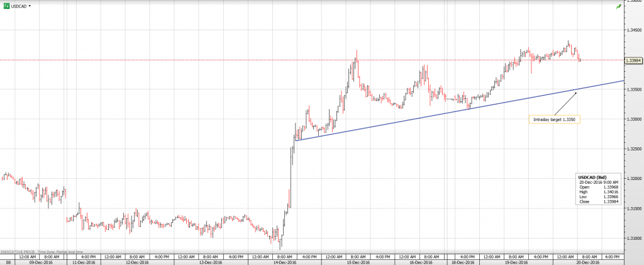Click the '20-Dec-2016 9:00 AM' timestamp in info box
The height and width of the screenshot is (265, 644).
click(x=599, y=181)
